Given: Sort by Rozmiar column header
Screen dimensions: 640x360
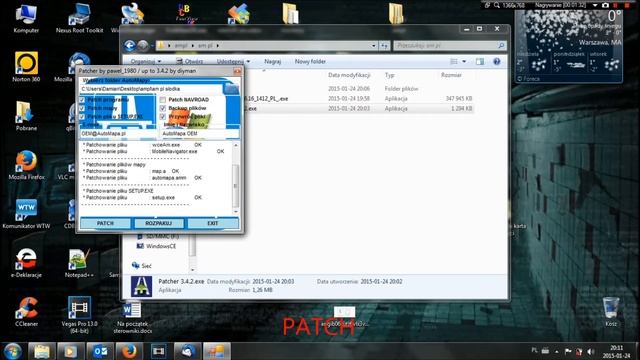Looking at the screenshot, I should tap(451, 75).
